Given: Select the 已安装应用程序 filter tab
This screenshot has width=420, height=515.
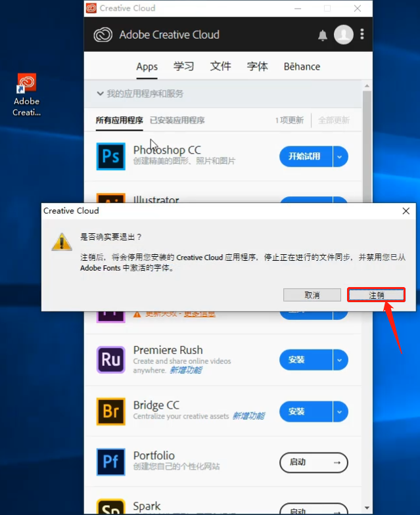Looking at the screenshot, I should [177, 120].
